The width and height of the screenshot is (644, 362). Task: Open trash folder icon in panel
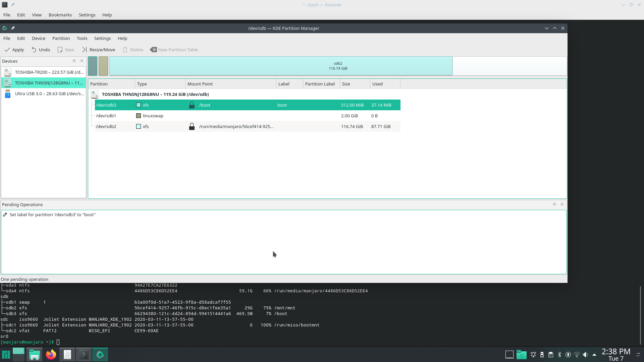click(521, 355)
